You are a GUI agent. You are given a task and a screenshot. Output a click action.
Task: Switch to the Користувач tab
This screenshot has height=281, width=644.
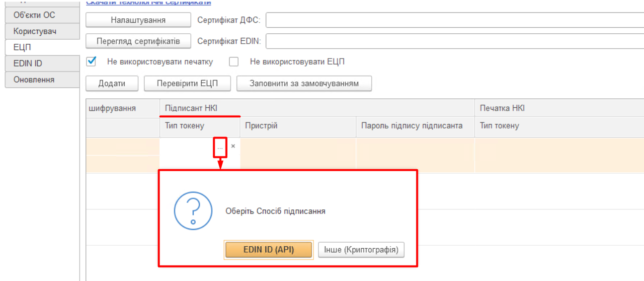pyautogui.click(x=42, y=31)
